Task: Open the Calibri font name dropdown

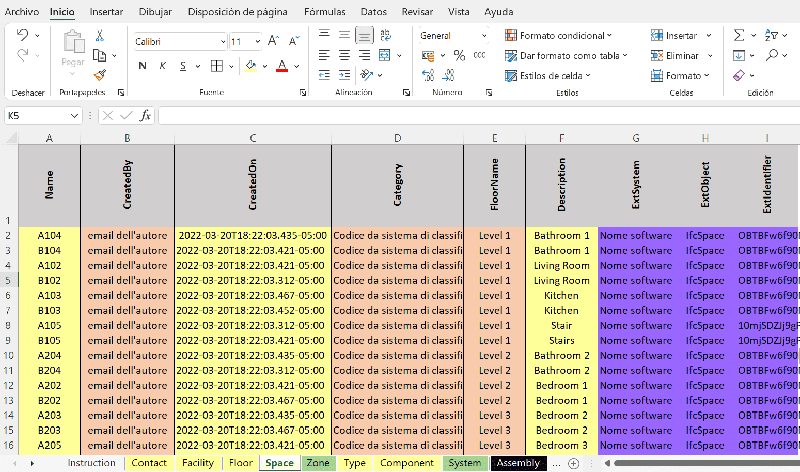Action: pyautogui.click(x=223, y=42)
